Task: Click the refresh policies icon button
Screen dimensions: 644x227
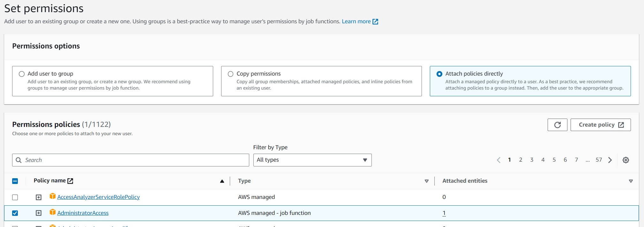Action: tap(557, 125)
